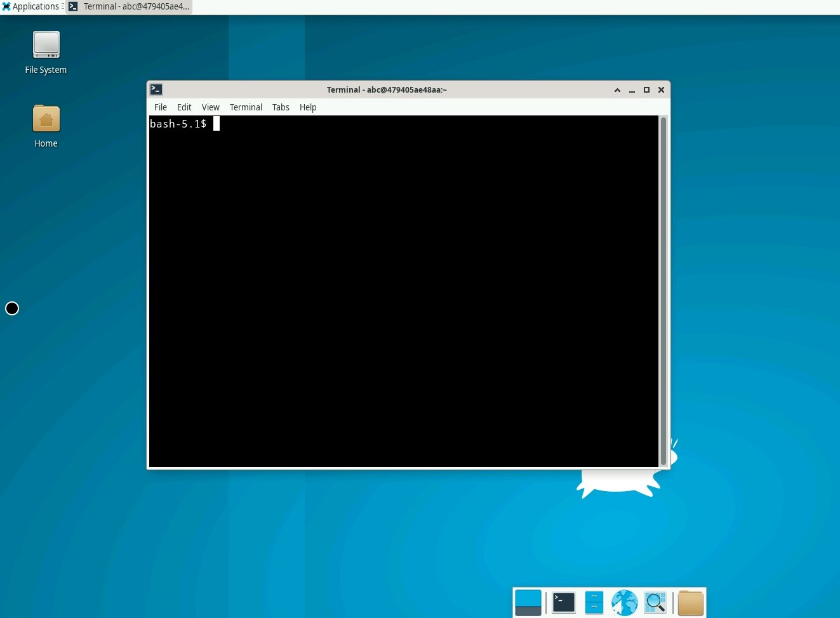Open the Tabs menu in Terminal

(281, 107)
